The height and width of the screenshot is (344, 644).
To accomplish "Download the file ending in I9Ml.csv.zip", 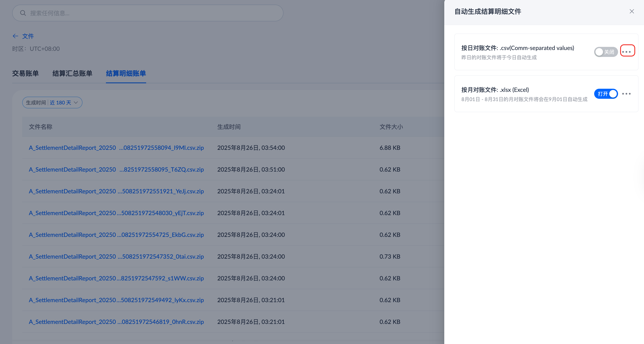I will [x=116, y=148].
